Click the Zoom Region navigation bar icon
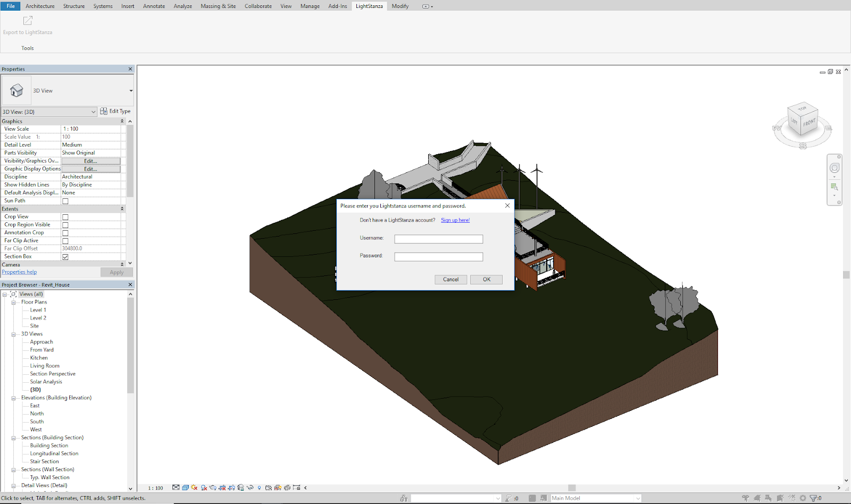The height and width of the screenshot is (504, 851). click(835, 187)
